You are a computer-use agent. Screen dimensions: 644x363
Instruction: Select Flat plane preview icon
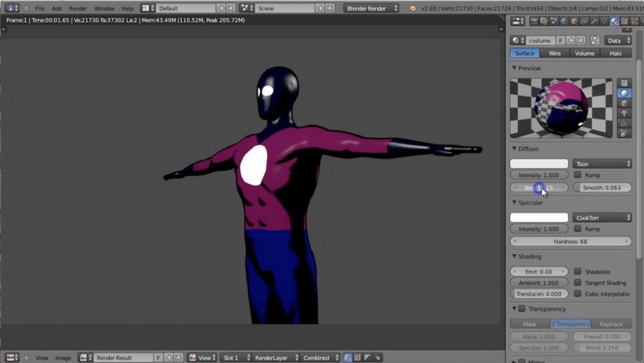[624, 83]
